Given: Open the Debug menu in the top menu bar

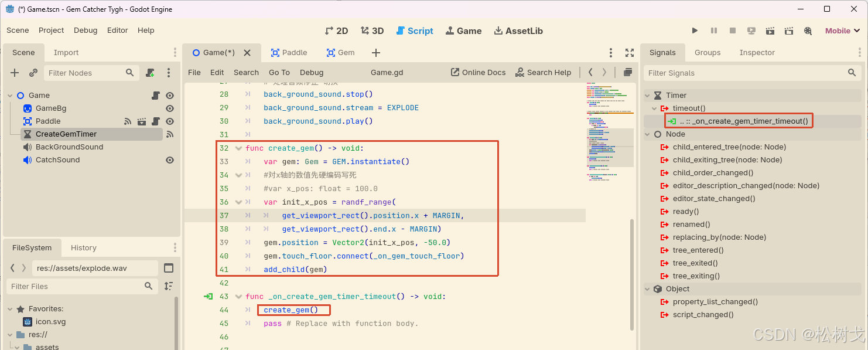Looking at the screenshot, I should coord(86,30).
